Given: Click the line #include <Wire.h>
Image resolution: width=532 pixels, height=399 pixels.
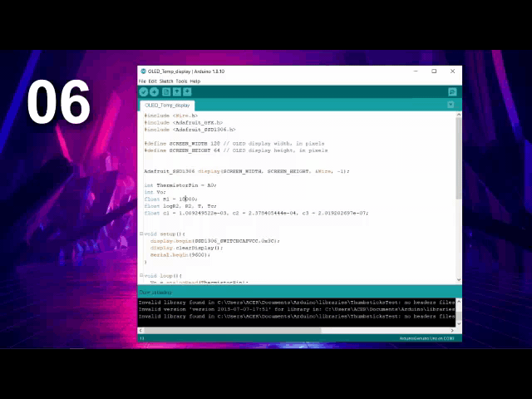Looking at the screenshot, I should (171, 116).
